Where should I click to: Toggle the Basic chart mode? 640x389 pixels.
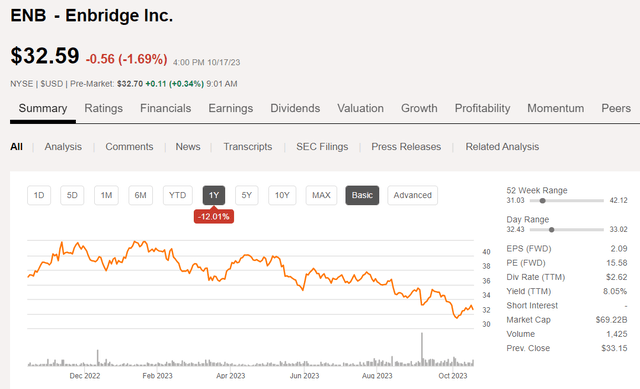(x=362, y=195)
